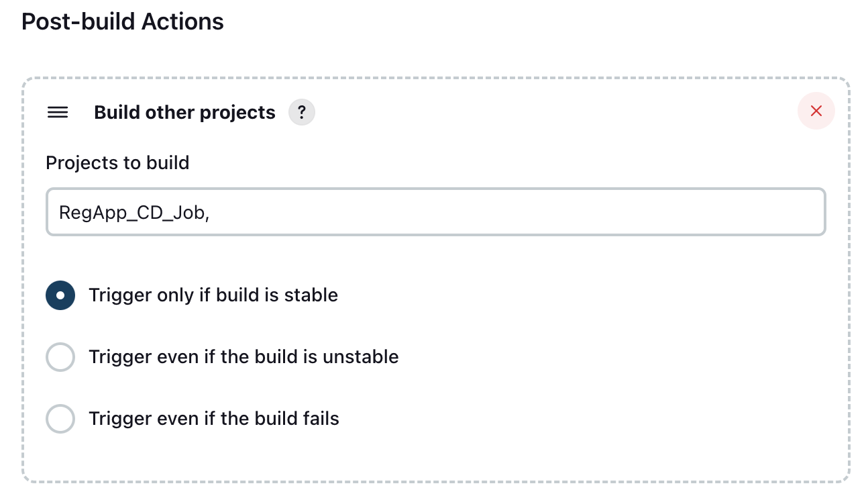Click the circular help badge beside the section title
Image resolution: width=868 pixels, height=494 pixels.
[301, 111]
